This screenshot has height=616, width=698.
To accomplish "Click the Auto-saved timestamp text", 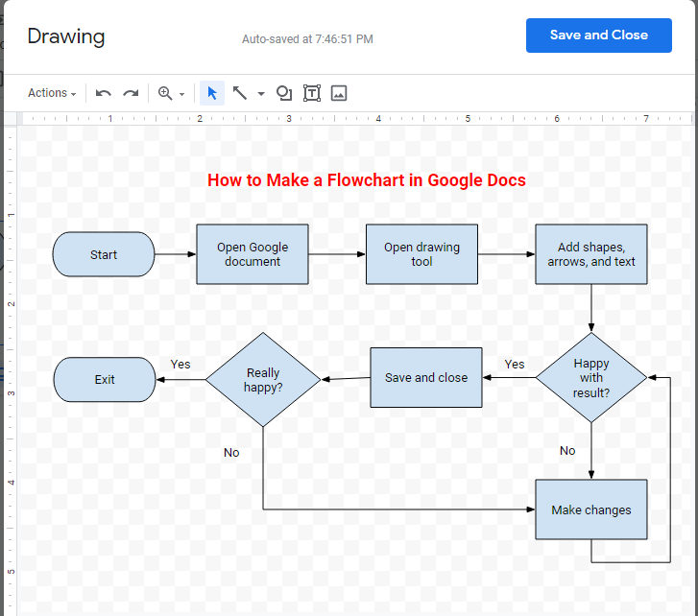I will pos(307,39).
